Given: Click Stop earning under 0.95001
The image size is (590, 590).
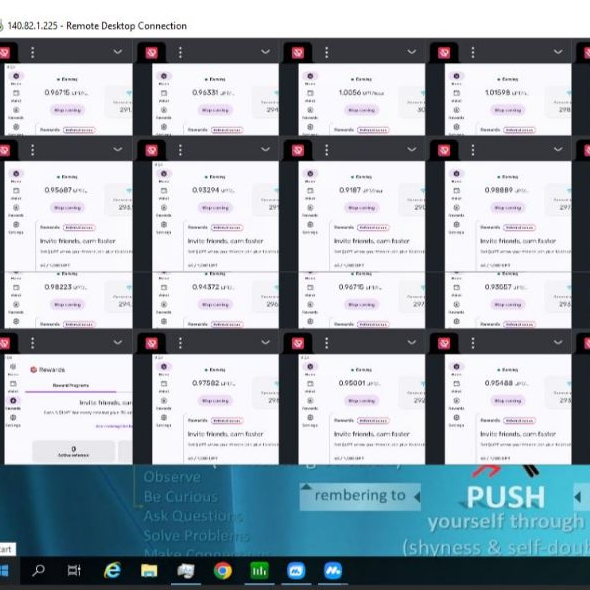Looking at the screenshot, I should point(362,401).
